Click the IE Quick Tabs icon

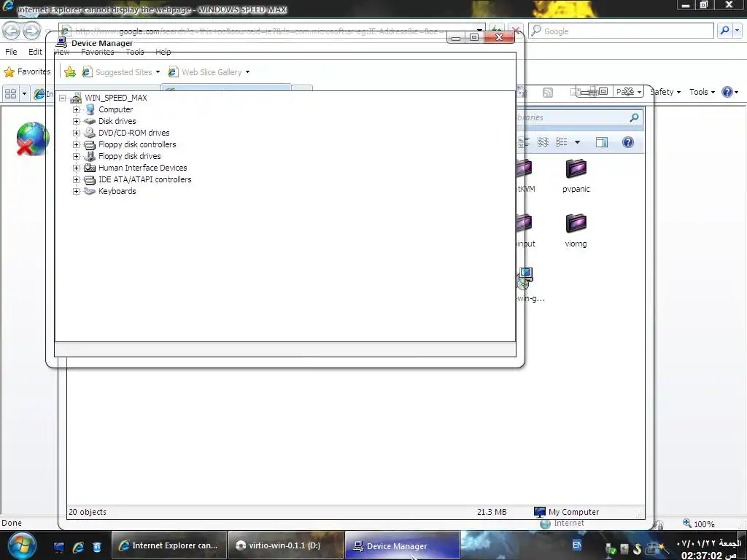[x=10, y=93]
